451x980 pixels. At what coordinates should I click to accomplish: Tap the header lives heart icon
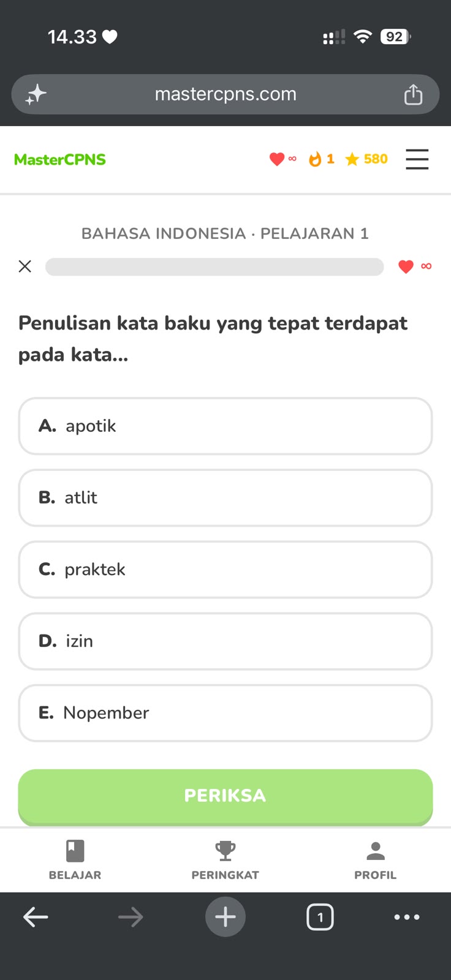pos(277,159)
